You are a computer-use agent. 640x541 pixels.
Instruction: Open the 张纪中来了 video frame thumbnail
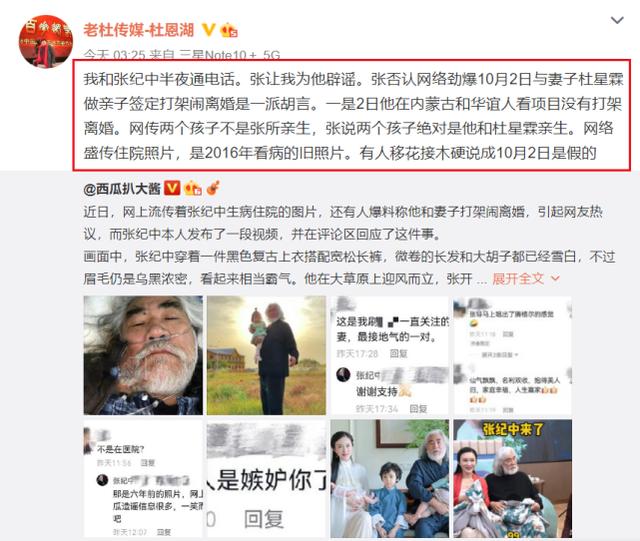pyautogui.click(x=513, y=479)
